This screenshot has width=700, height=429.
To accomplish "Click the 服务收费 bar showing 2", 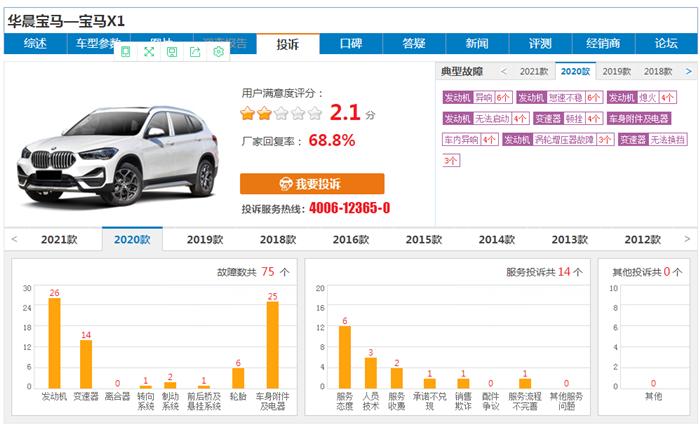I will pyautogui.click(x=396, y=378).
